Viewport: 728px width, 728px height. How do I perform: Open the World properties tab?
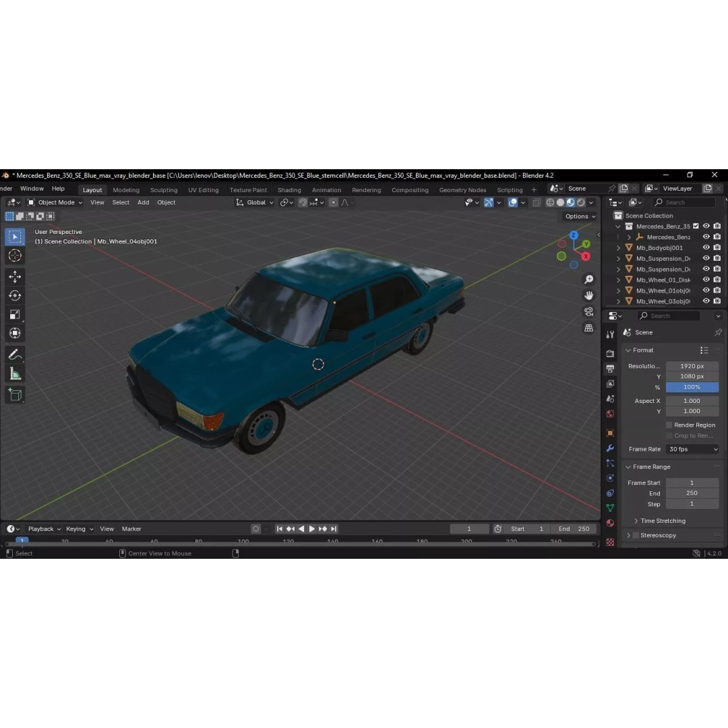(611, 414)
